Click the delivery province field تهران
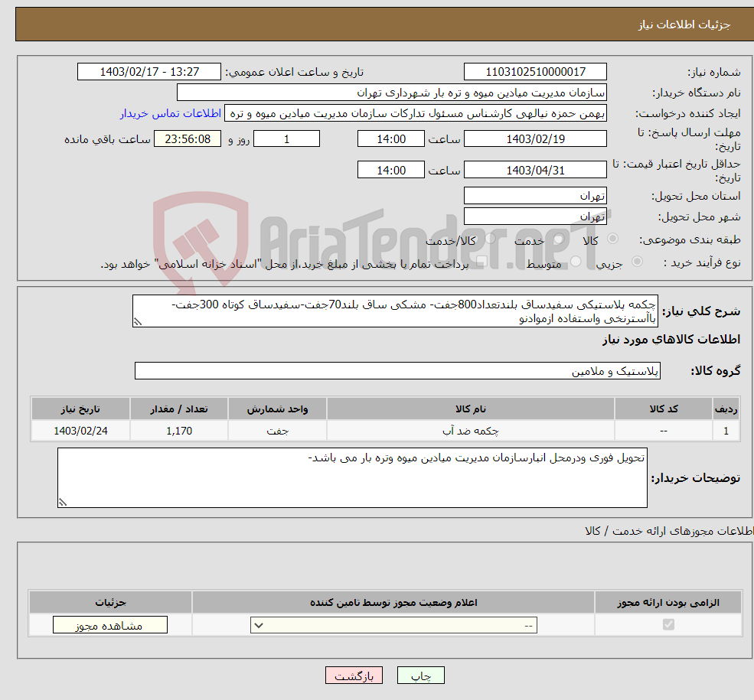 535,196
